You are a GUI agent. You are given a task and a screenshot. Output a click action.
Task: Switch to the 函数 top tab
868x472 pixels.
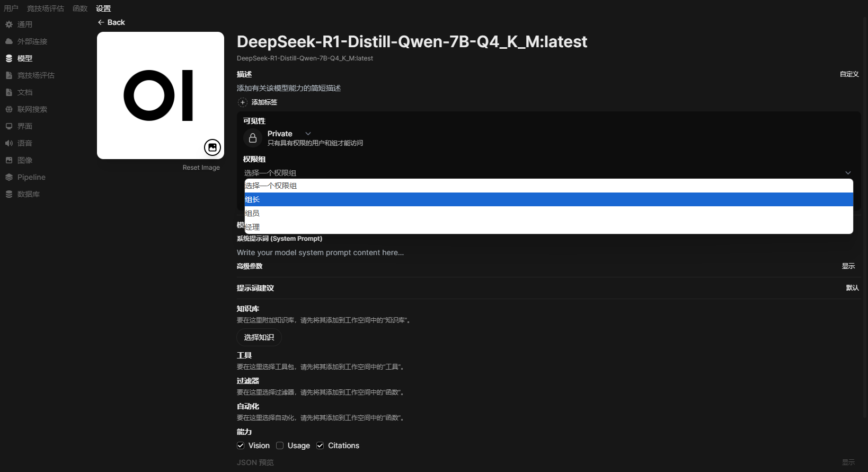click(80, 8)
